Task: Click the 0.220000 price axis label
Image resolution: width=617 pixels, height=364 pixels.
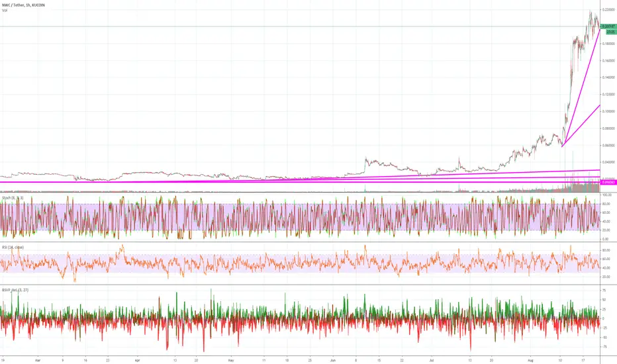Action: point(608,9)
